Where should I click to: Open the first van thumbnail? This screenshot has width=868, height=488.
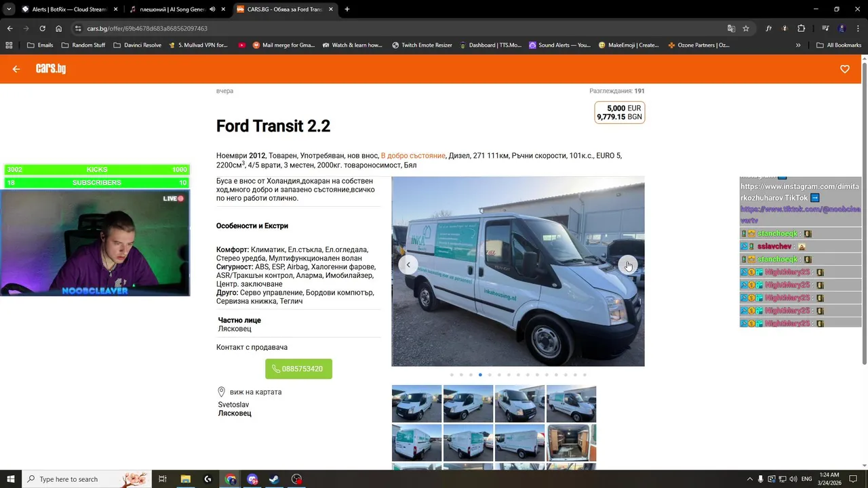[x=416, y=404]
